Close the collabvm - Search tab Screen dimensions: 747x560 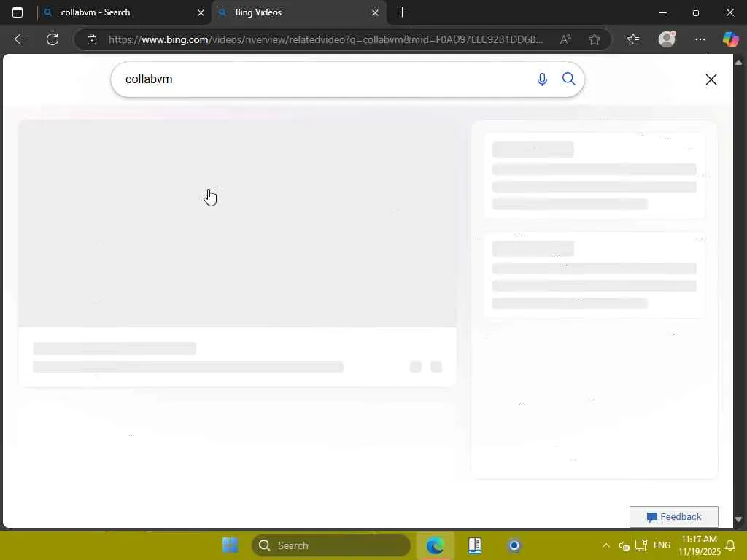point(201,13)
